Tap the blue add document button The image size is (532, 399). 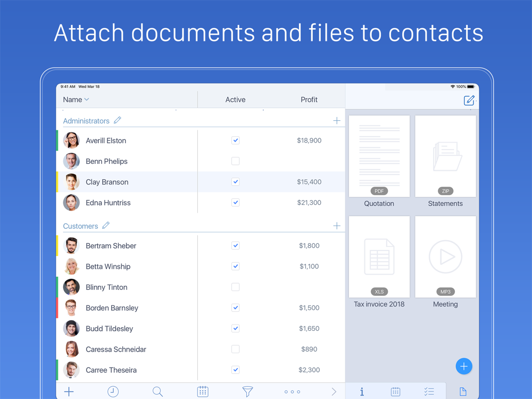[464, 367]
